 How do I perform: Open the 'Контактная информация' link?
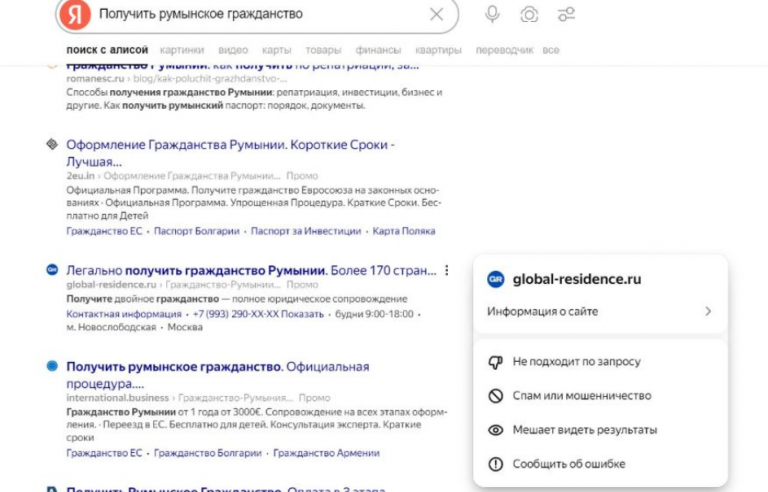tap(123, 314)
